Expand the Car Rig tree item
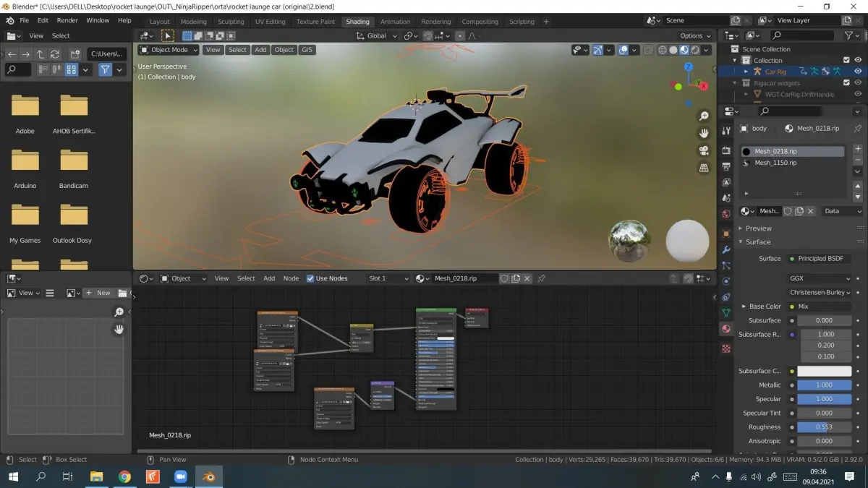The height and width of the screenshot is (488, 868). click(746, 72)
